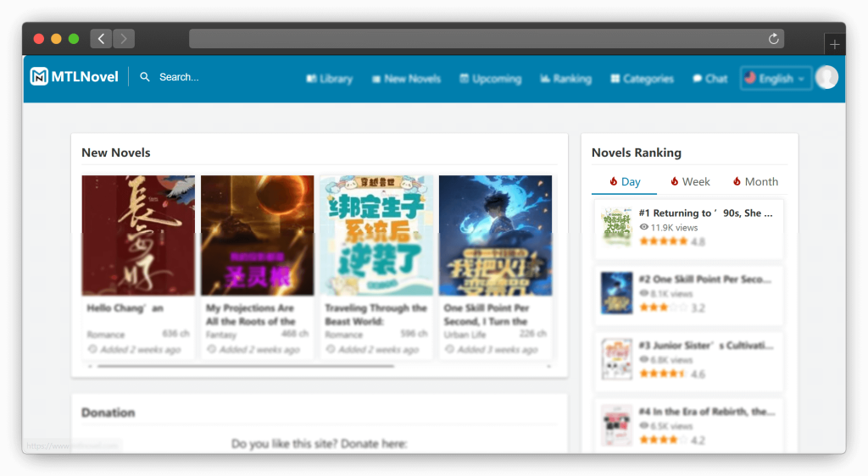Select the Day ranking tab

pos(624,181)
